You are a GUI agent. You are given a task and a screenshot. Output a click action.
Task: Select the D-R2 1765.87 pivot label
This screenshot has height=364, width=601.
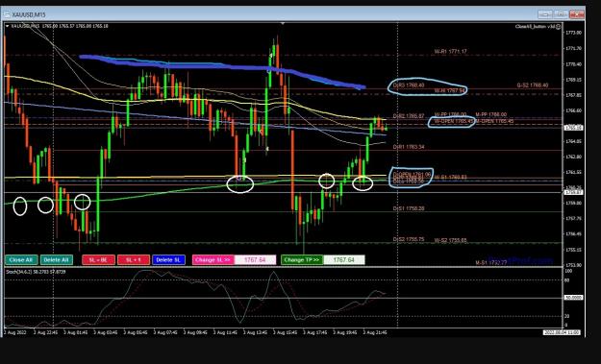pos(409,116)
